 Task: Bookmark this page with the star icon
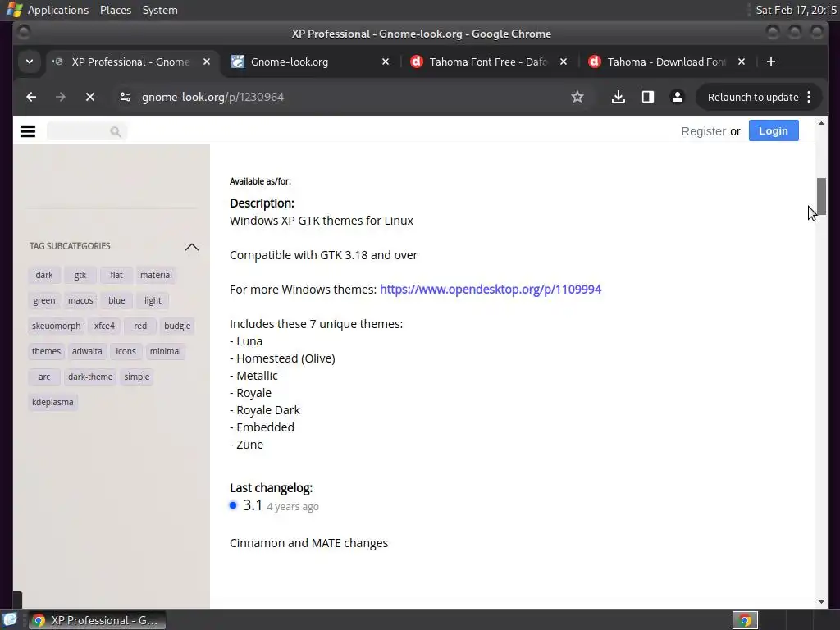(x=577, y=97)
